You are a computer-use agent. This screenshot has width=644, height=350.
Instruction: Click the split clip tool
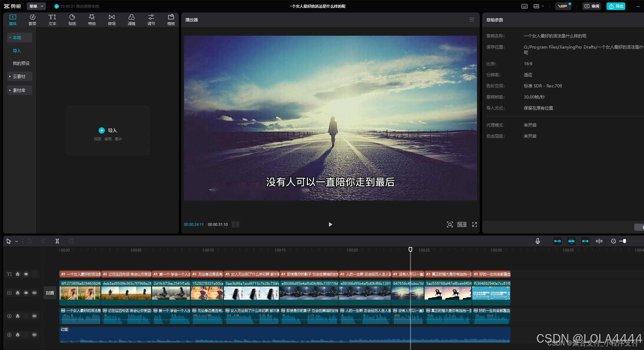tap(57, 241)
